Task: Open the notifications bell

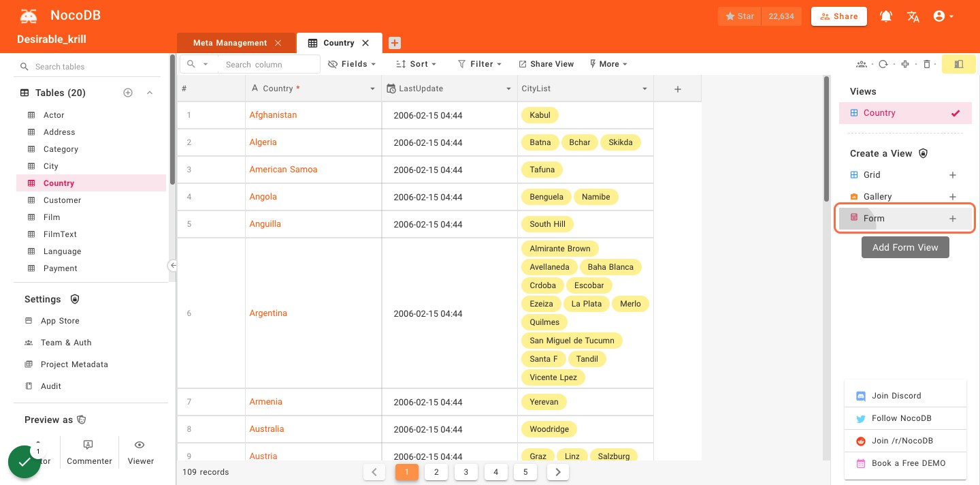Action: [886, 16]
